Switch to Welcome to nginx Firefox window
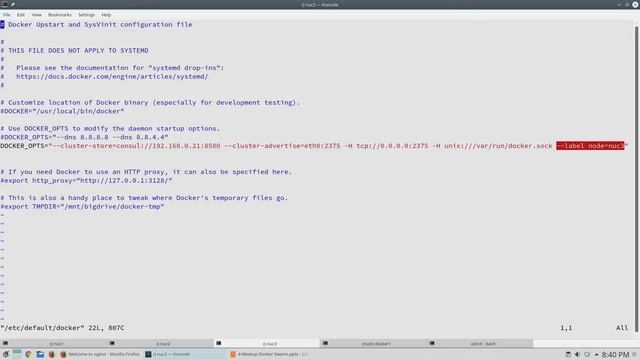The width and height of the screenshot is (640, 360). [100, 354]
